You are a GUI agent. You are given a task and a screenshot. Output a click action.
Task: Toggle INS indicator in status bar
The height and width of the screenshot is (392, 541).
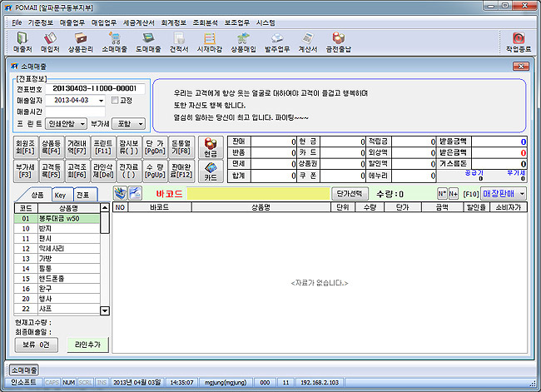(102, 382)
